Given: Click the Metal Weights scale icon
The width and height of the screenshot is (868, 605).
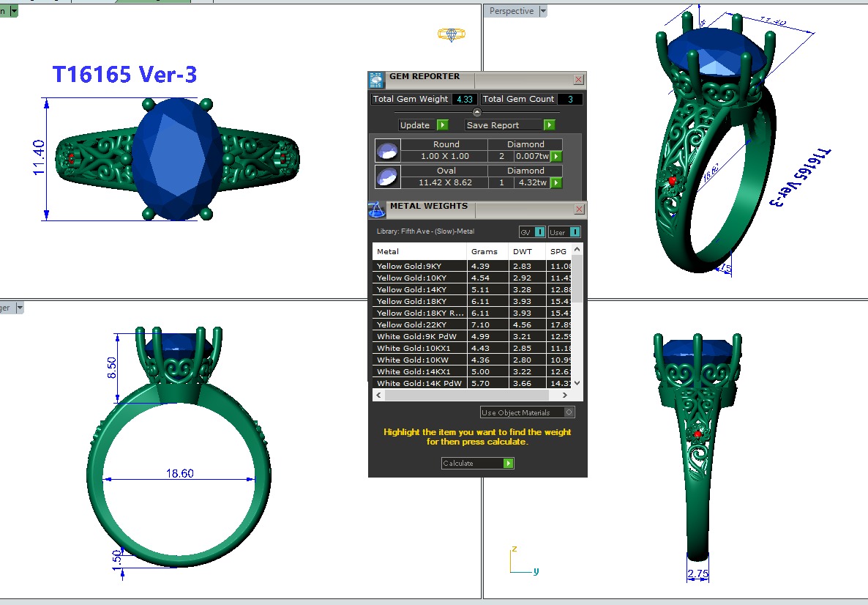Looking at the screenshot, I should [x=376, y=210].
